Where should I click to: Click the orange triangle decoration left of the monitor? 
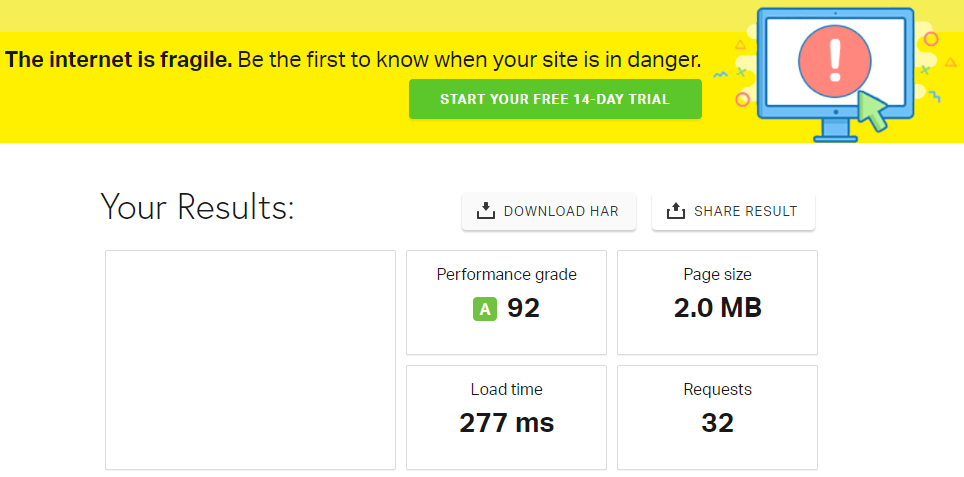coord(740,45)
